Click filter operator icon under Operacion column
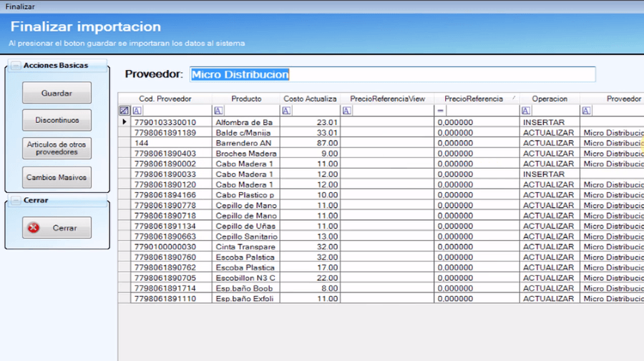This screenshot has height=361, width=644. [526, 111]
